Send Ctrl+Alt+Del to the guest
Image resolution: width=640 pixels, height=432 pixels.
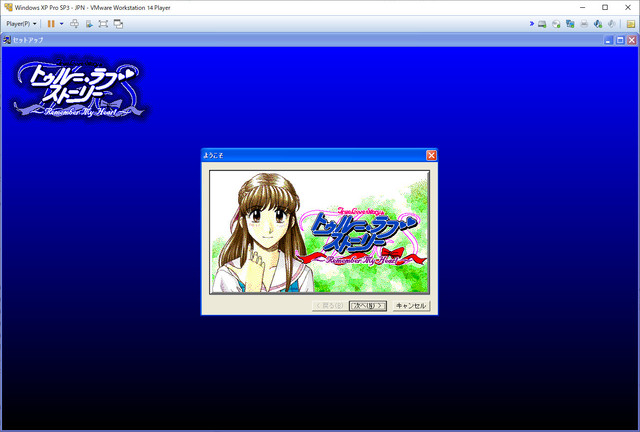(x=74, y=24)
